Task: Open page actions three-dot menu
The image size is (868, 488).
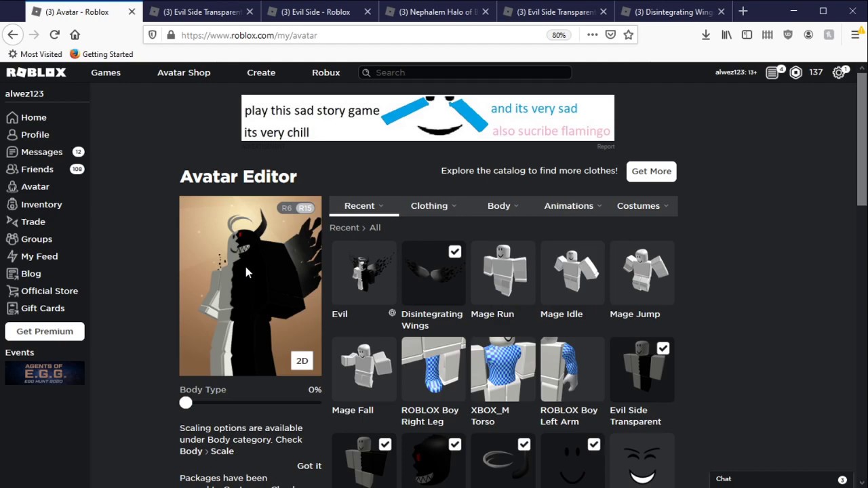Action: tap(592, 35)
